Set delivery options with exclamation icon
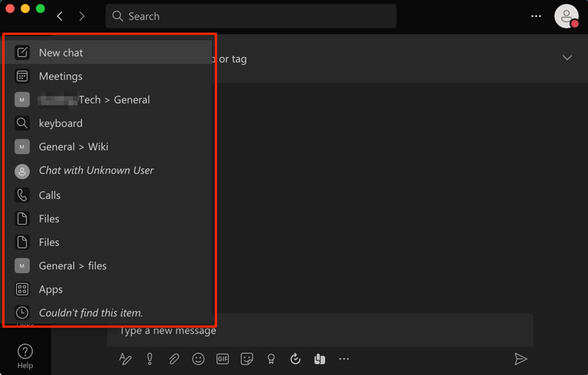Viewport: 588px width, 375px height. (x=150, y=359)
